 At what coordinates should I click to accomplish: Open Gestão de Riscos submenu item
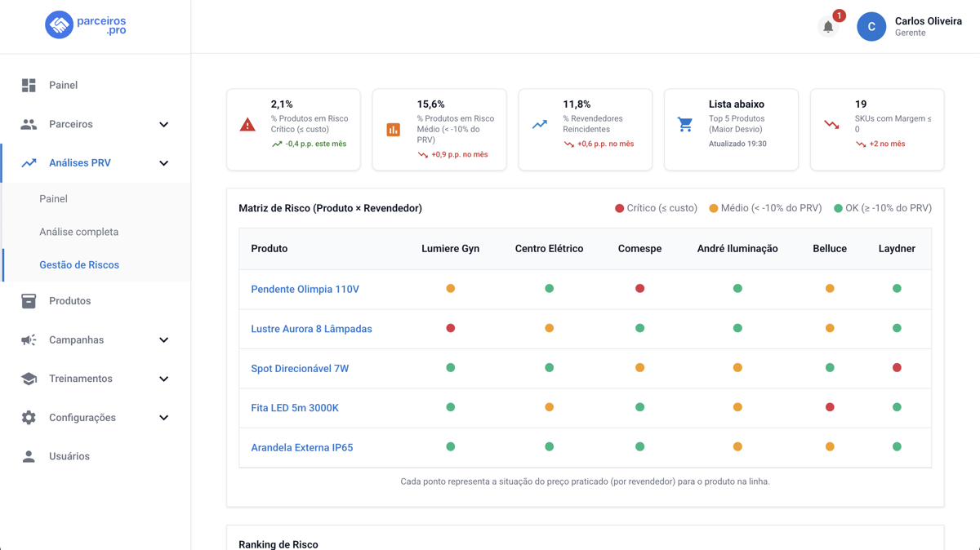tap(79, 265)
